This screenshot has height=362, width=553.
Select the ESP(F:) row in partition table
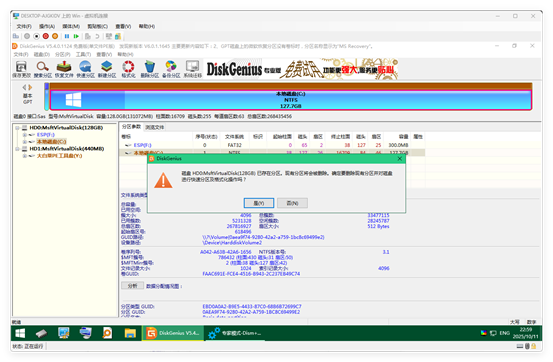[272, 145]
